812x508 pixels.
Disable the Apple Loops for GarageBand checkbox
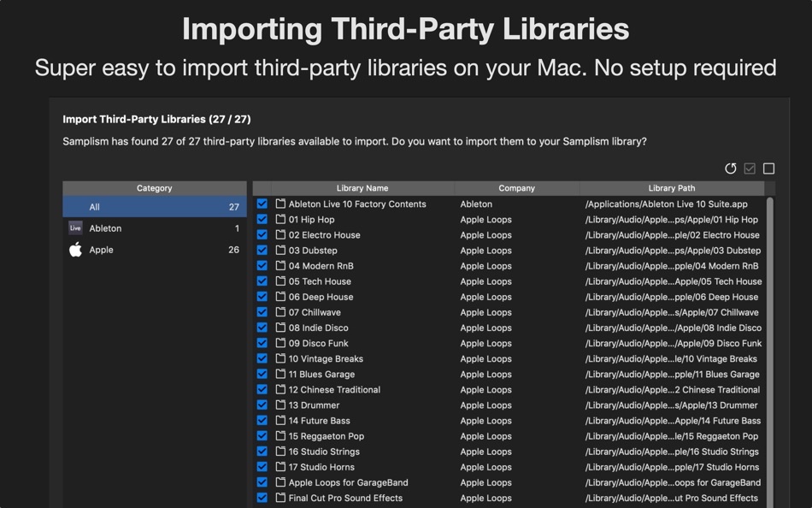[262, 482]
